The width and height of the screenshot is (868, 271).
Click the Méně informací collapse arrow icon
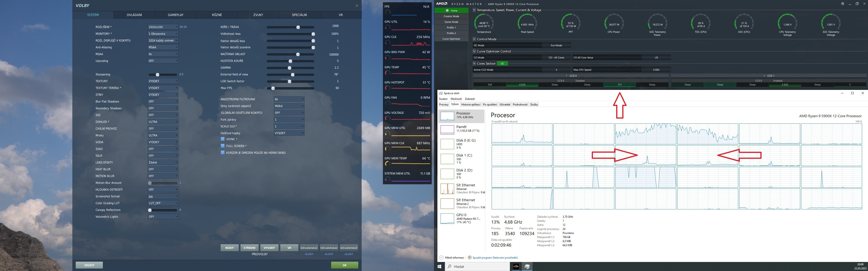pos(441,257)
